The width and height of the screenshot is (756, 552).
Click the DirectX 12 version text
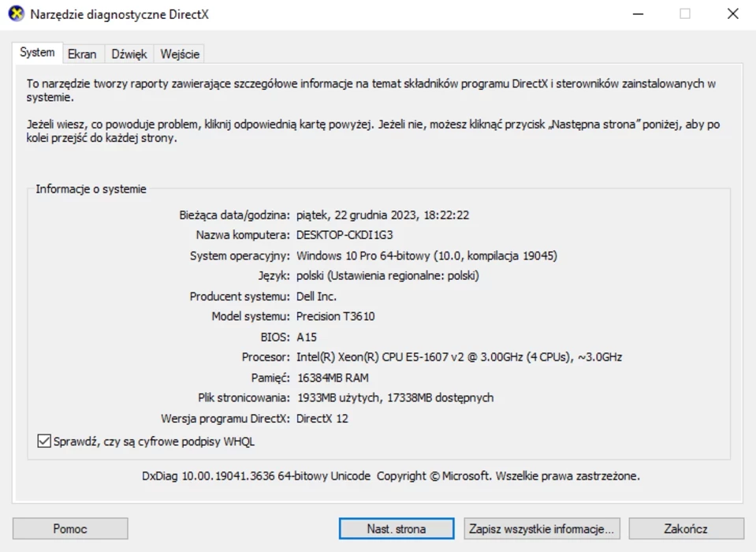tap(322, 418)
